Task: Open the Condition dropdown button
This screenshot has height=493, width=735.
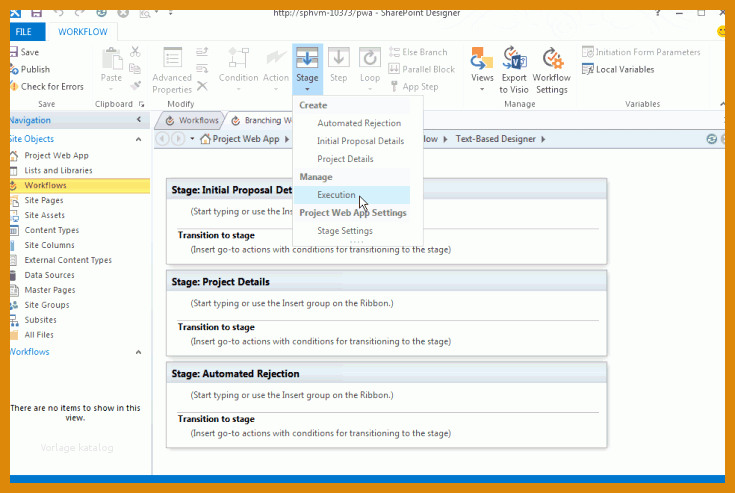Action: pyautogui.click(x=238, y=69)
